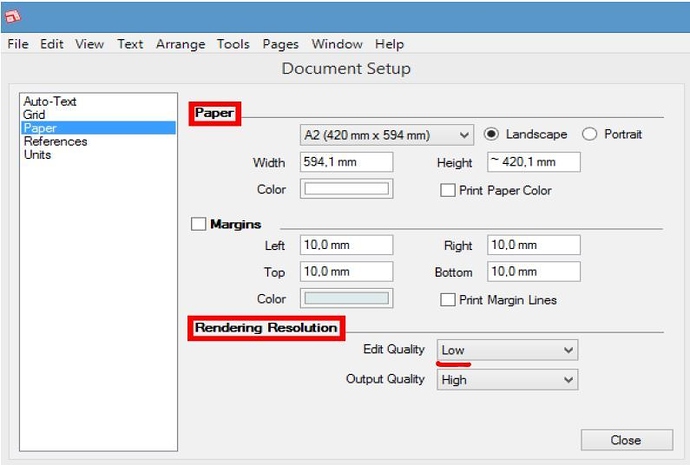Click the app icon in title bar
This screenshot has width=690, height=465.
pos(15,17)
